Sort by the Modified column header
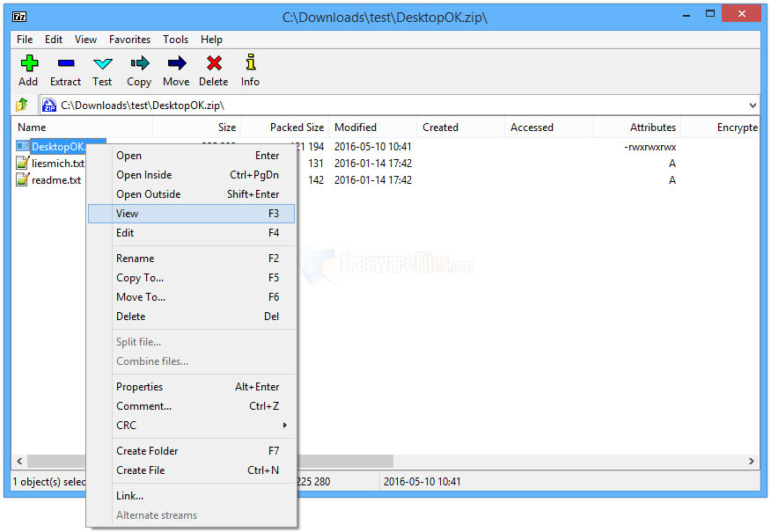The height and width of the screenshot is (532, 771). coord(372,128)
